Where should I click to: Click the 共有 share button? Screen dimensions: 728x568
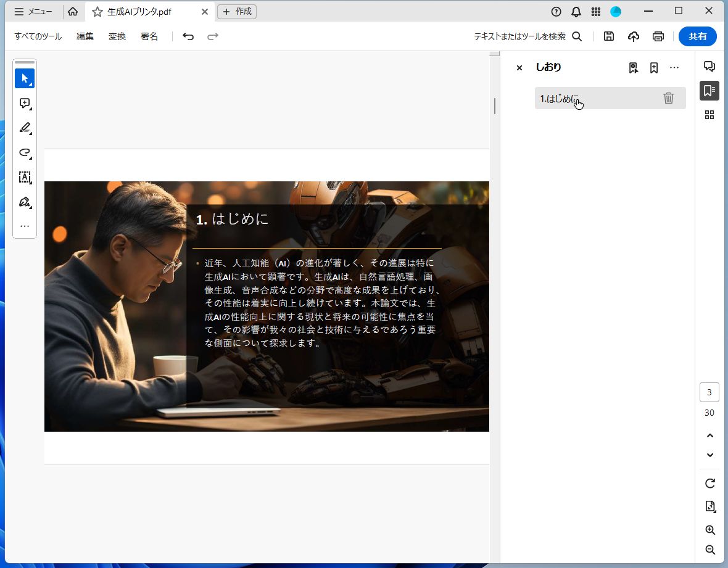[698, 36]
